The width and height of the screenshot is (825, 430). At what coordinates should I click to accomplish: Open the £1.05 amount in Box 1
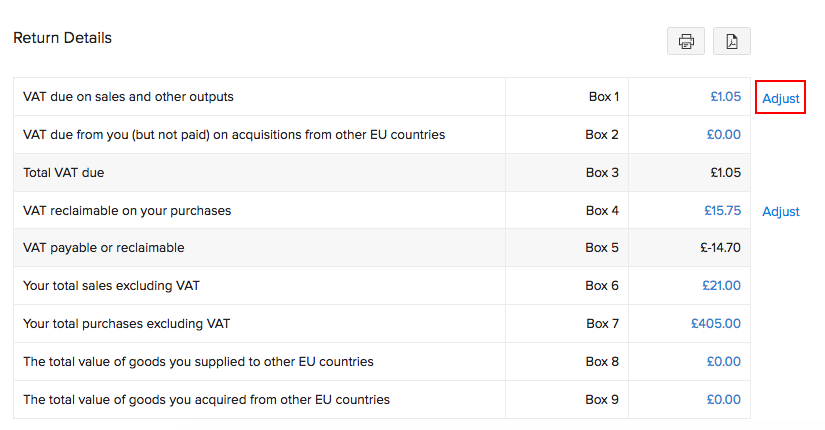click(725, 97)
